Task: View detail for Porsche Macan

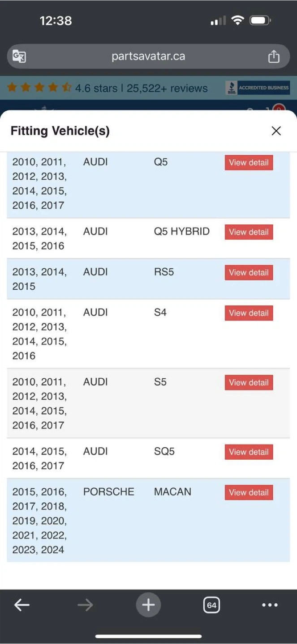Action: (249, 492)
